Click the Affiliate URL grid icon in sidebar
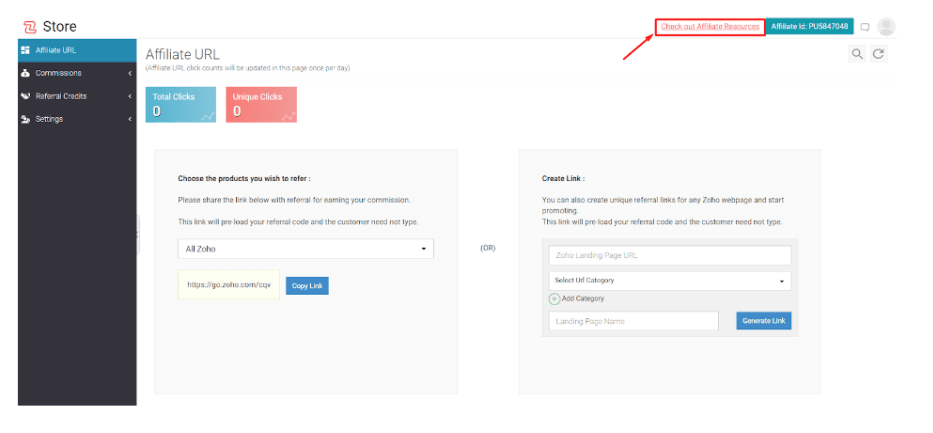This screenshot has width=933, height=433. pyautogui.click(x=25, y=50)
